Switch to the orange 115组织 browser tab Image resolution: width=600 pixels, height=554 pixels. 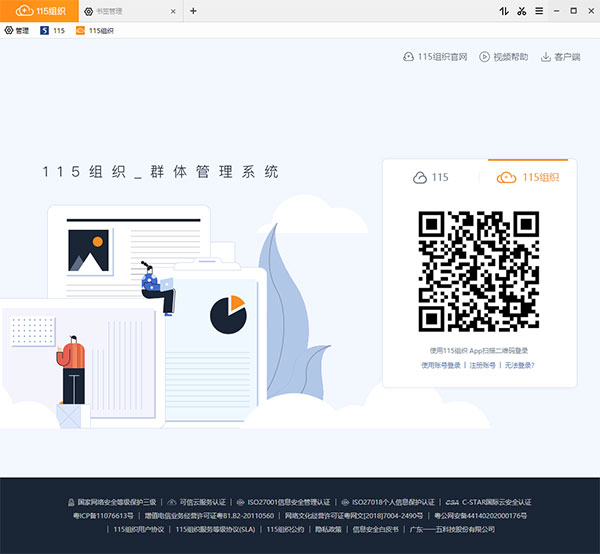tap(39, 11)
